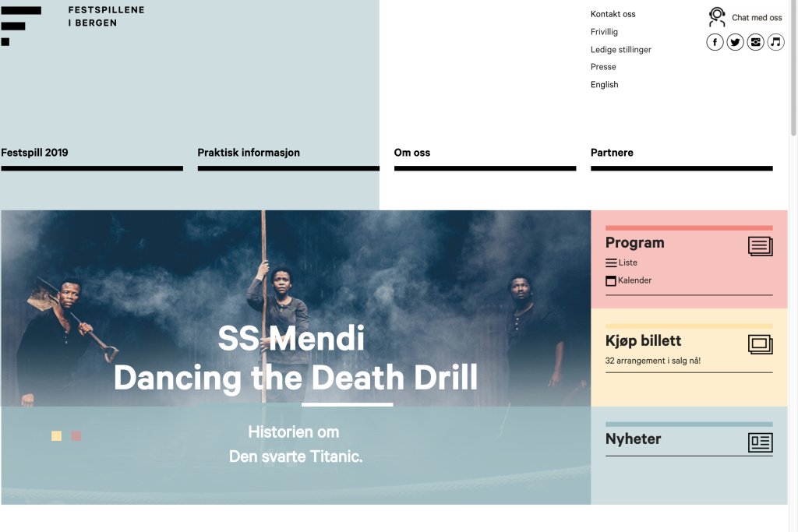The width and height of the screenshot is (798, 532).
Task: Select the yellow square slide indicator
Action: [56, 436]
